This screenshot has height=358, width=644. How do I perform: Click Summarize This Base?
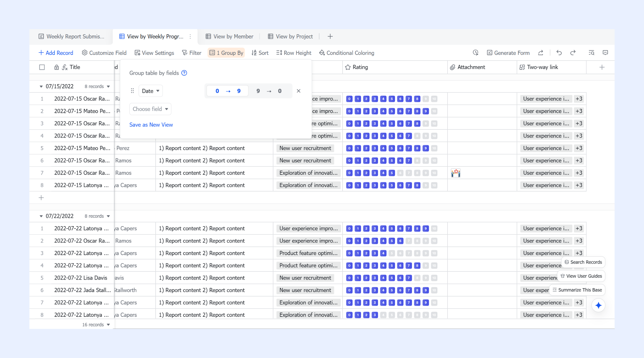(x=577, y=290)
